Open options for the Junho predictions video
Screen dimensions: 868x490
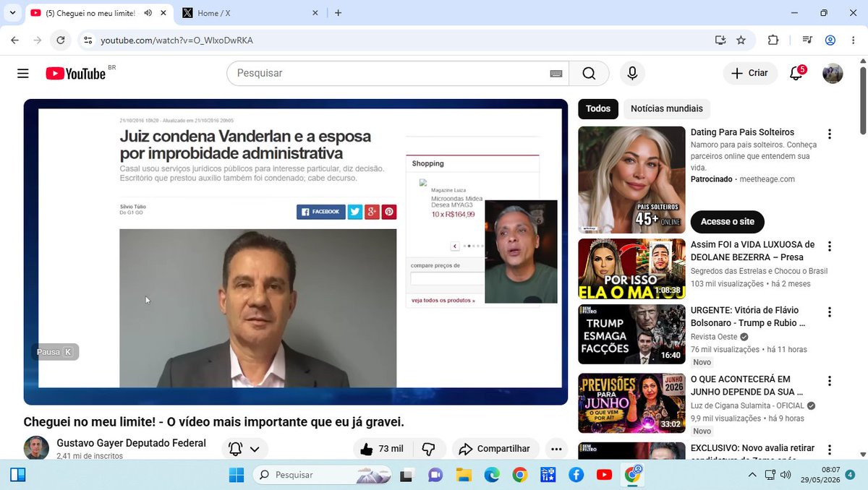[830, 380]
